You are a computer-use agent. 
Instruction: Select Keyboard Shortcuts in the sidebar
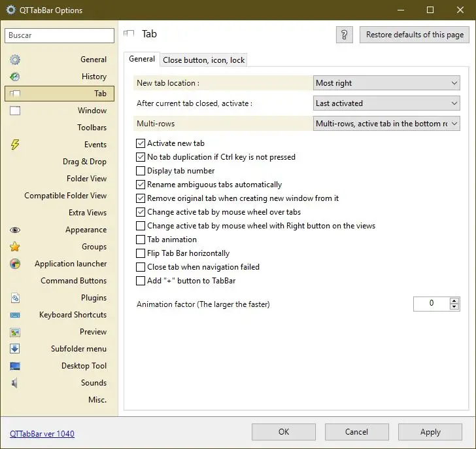pyautogui.click(x=73, y=315)
